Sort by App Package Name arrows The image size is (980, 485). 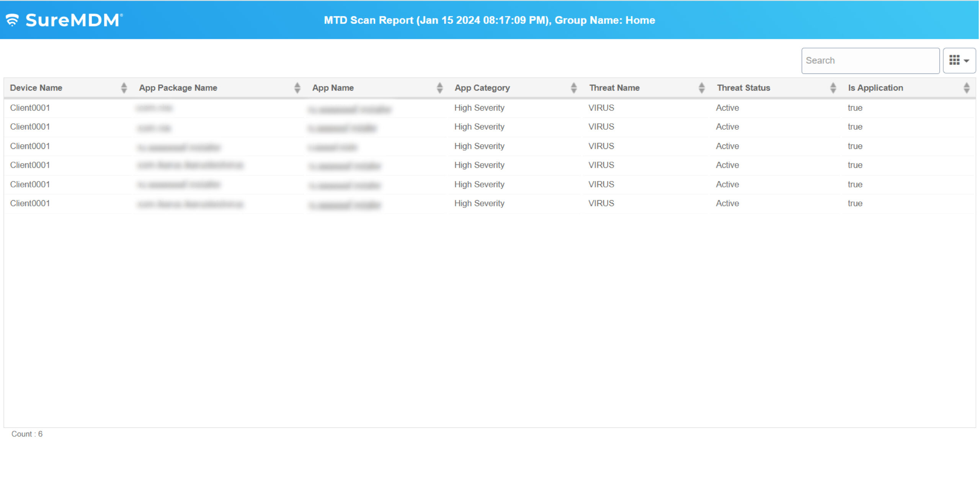coord(297,88)
